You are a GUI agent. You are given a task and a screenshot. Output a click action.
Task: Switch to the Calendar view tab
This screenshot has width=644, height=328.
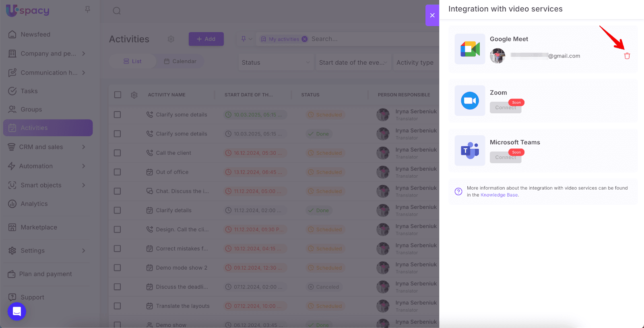pyautogui.click(x=180, y=61)
